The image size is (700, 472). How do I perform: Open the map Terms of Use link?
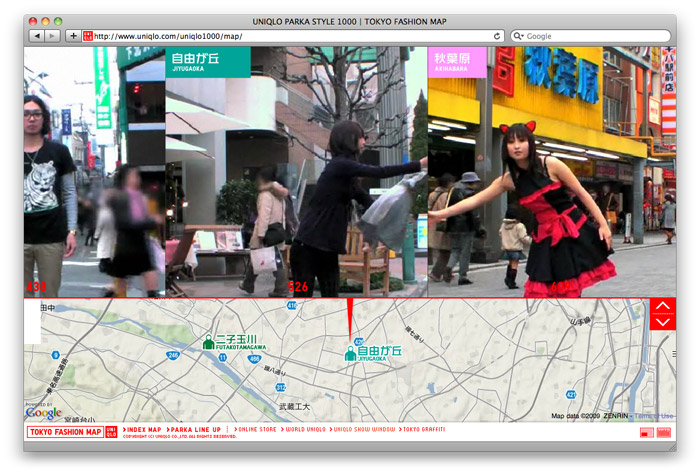(x=654, y=416)
